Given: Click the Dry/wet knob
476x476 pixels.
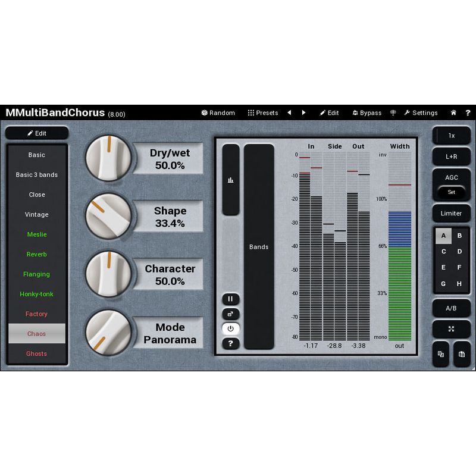Looking at the screenshot, I should tap(109, 158).
